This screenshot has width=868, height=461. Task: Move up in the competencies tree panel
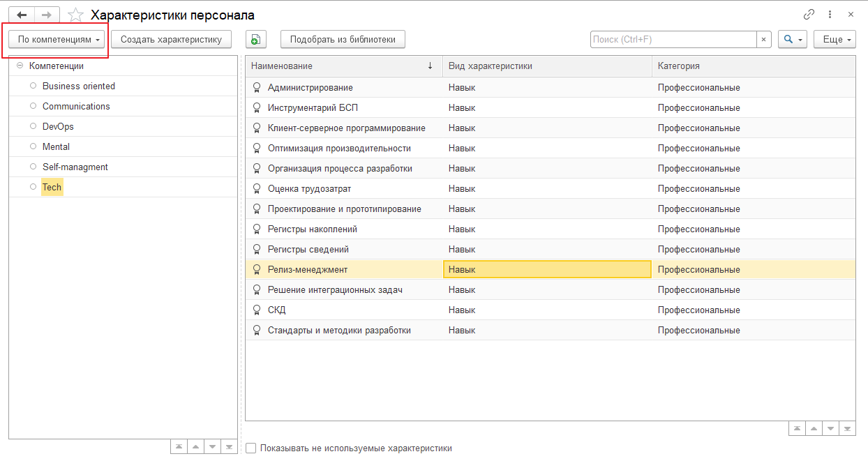click(x=196, y=446)
